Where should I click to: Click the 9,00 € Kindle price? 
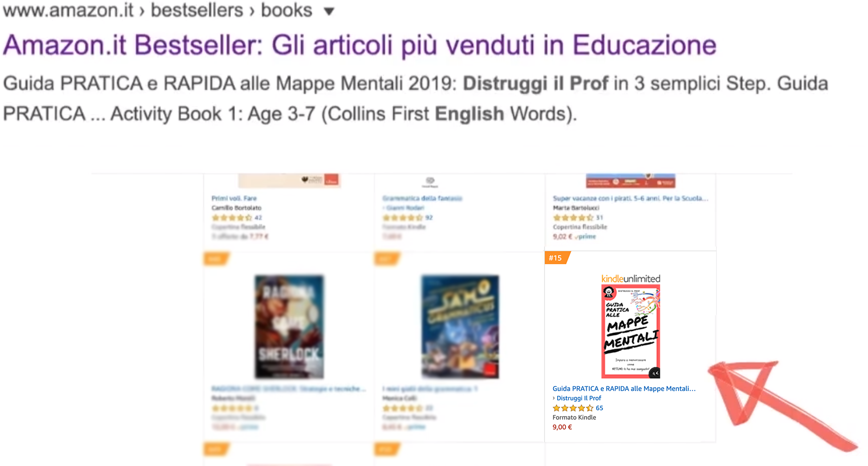tap(562, 427)
